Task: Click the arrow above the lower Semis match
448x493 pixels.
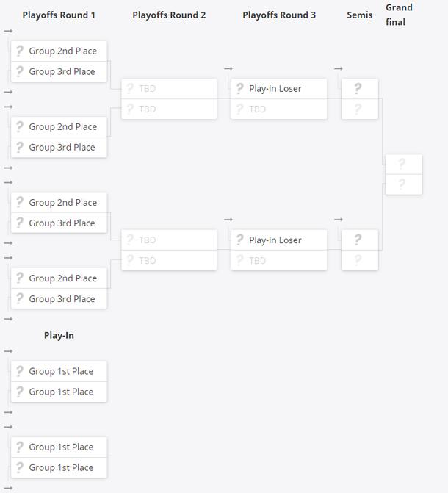Action: (339, 220)
